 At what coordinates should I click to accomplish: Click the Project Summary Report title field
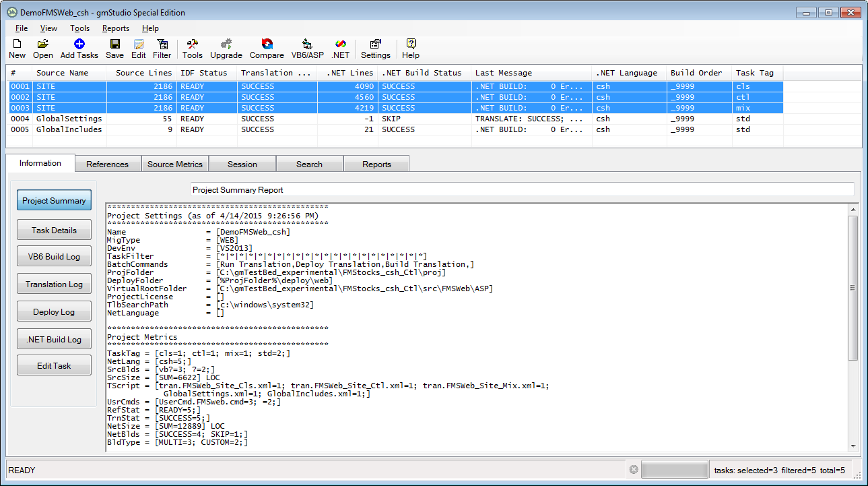click(522, 190)
